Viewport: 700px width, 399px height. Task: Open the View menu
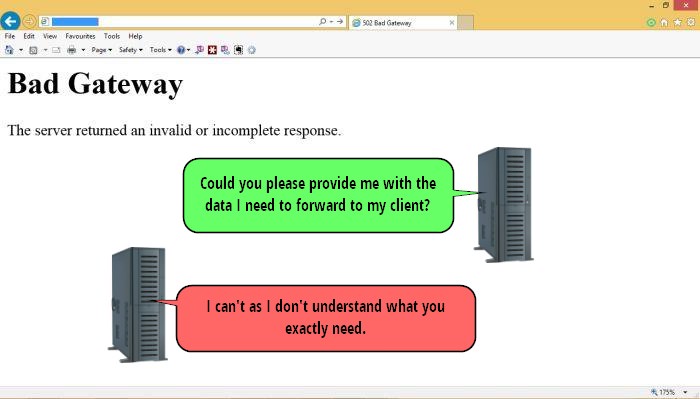(x=50, y=36)
